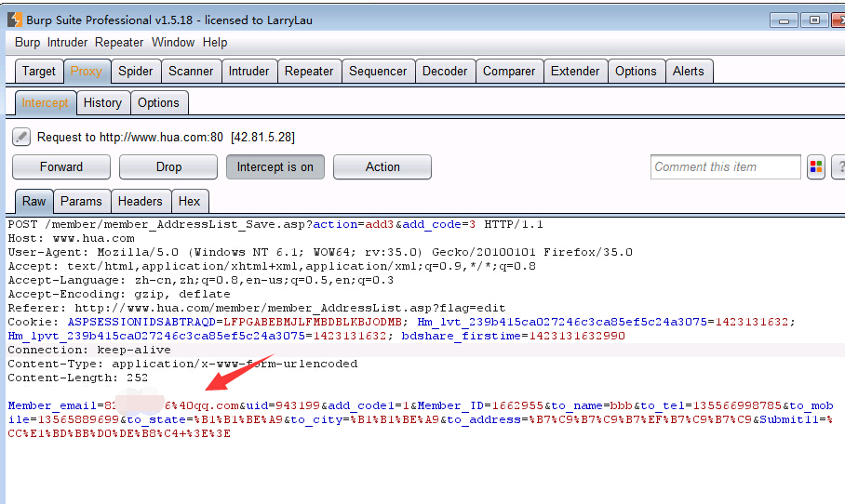845x504 pixels.
Task: Click the bdshare_firstime cookie value
Action: (577, 336)
